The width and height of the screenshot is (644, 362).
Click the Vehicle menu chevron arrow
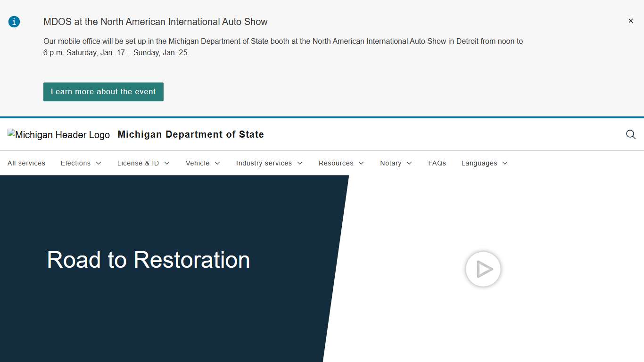(218, 163)
